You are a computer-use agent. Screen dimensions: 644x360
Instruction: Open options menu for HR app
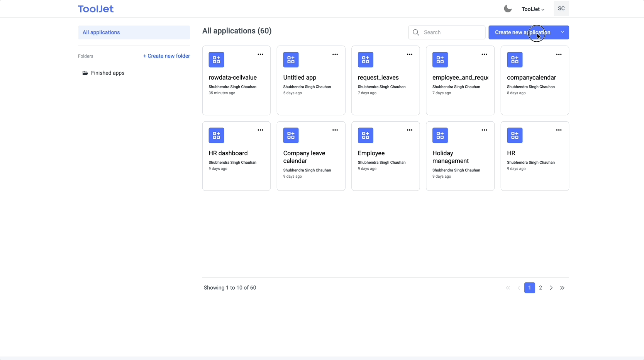coord(559,130)
